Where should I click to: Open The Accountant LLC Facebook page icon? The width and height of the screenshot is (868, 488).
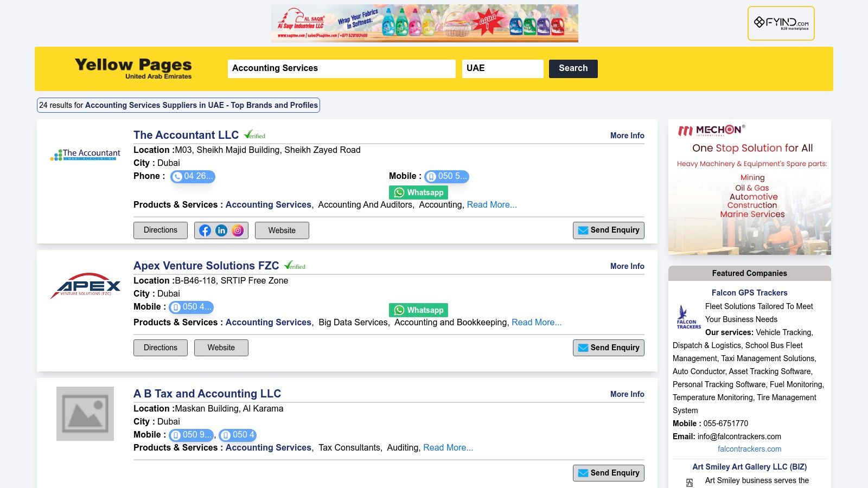coord(205,230)
